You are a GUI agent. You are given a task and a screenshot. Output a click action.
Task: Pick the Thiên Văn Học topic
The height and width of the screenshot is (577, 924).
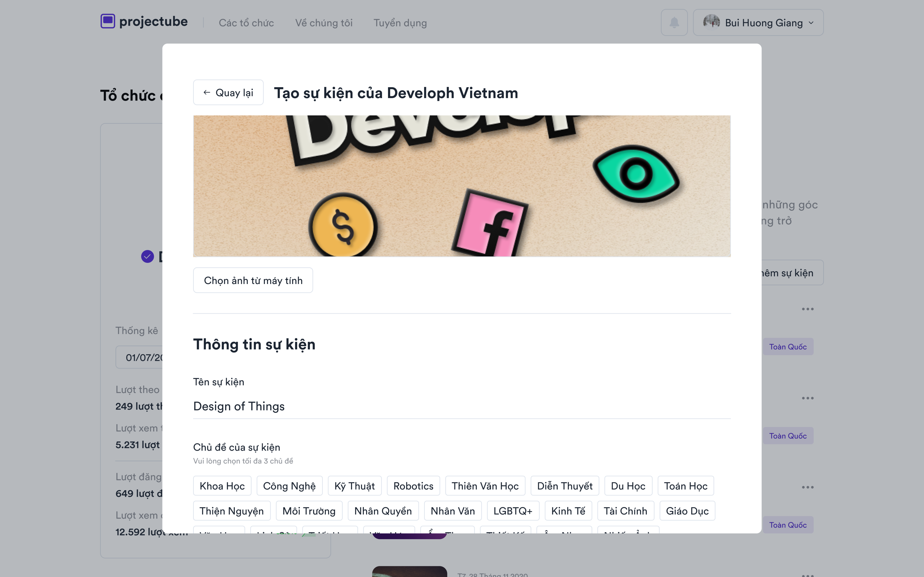click(485, 486)
